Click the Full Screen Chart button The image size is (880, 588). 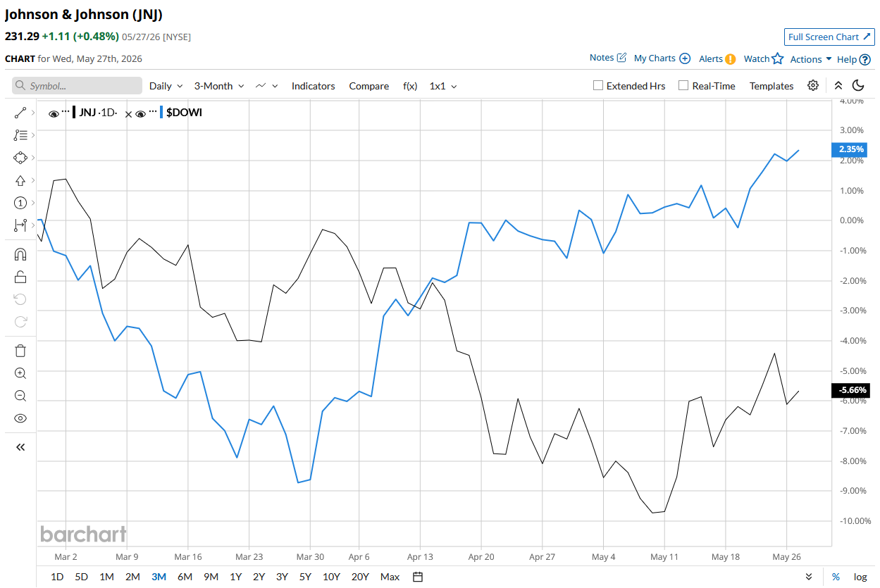pos(829,37)
